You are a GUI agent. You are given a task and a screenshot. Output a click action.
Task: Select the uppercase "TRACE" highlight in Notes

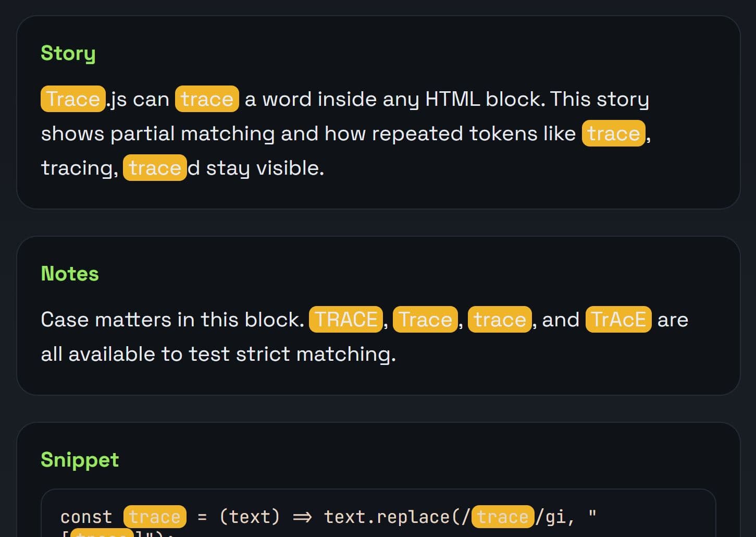point(346,320)
